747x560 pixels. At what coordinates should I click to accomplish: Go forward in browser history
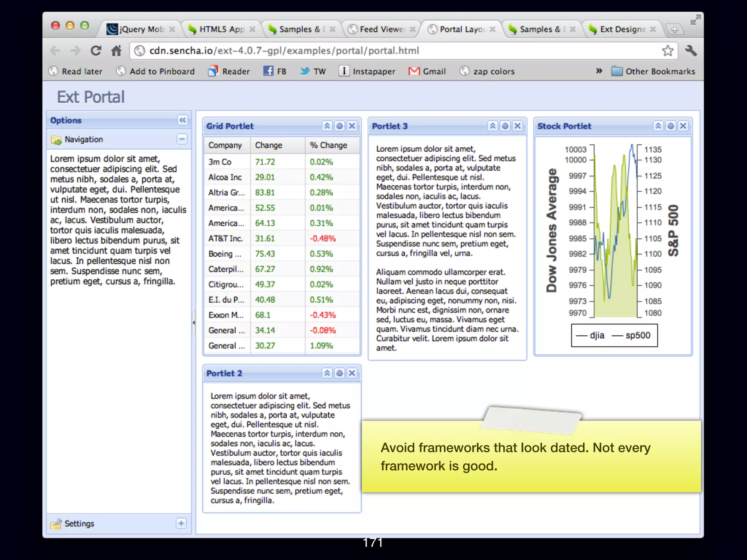click(75, 51)
